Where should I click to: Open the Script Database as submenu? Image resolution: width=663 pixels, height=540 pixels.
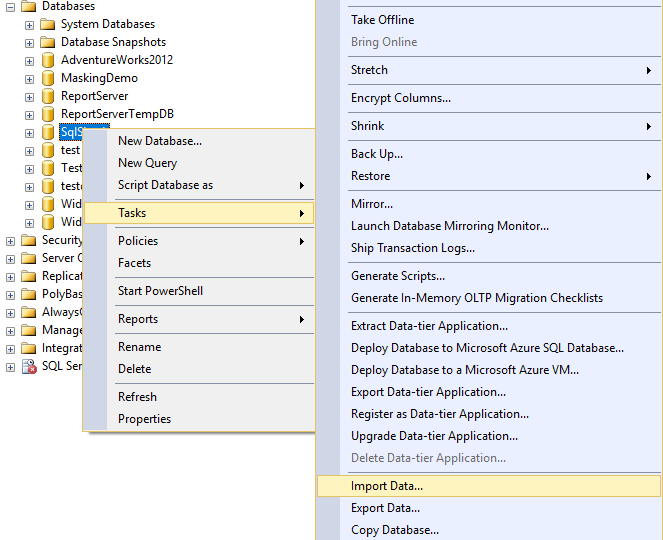pos(165,185)
